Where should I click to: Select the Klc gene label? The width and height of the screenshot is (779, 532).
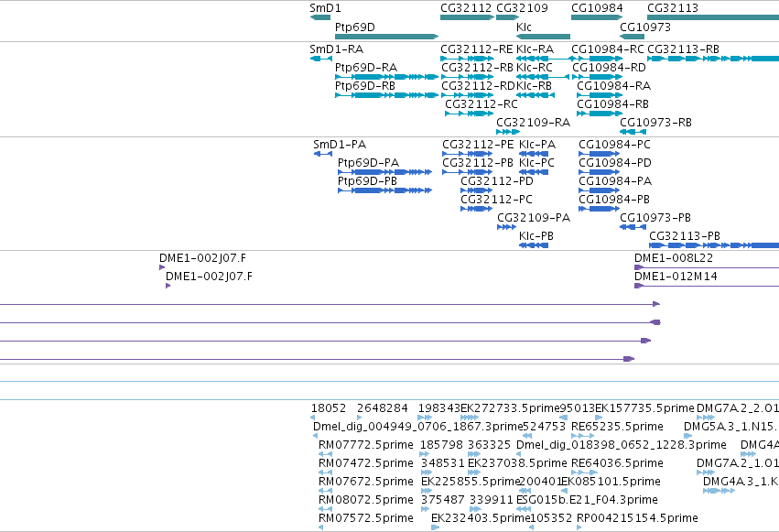tap(524, 27)
